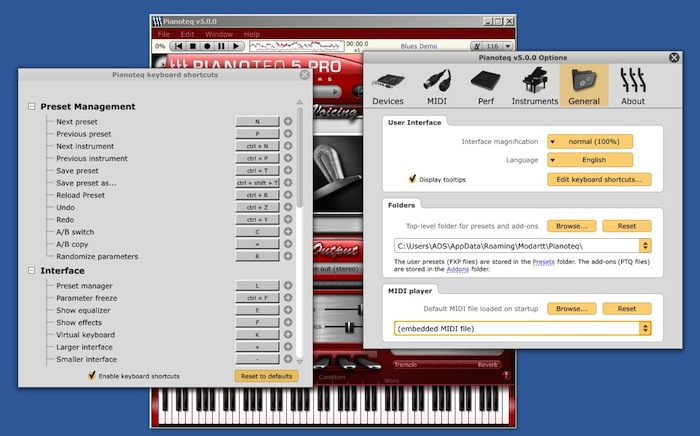Add shortcut for Reload Preset
The image size is (700, 436).
click(x=288, y=195)
